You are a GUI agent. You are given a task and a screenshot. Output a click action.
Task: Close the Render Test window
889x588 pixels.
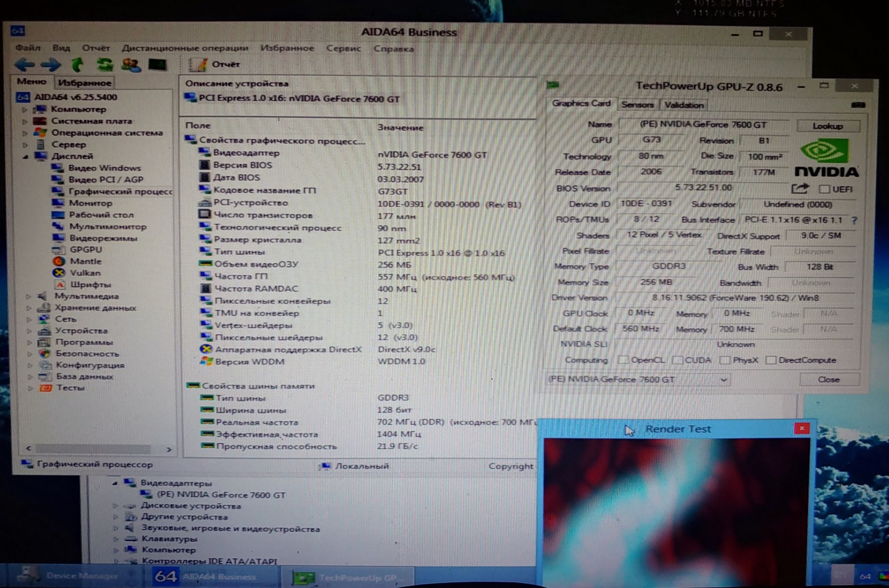(801, 428)
